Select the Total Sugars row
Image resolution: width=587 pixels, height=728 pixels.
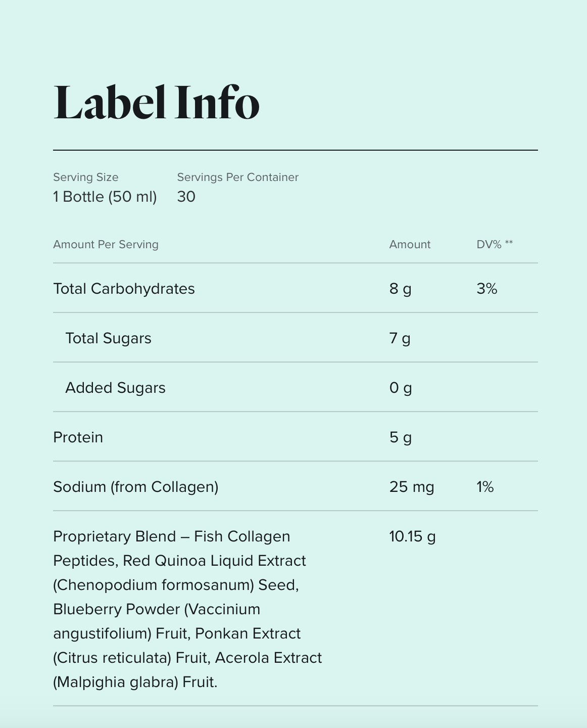point(296,338)
